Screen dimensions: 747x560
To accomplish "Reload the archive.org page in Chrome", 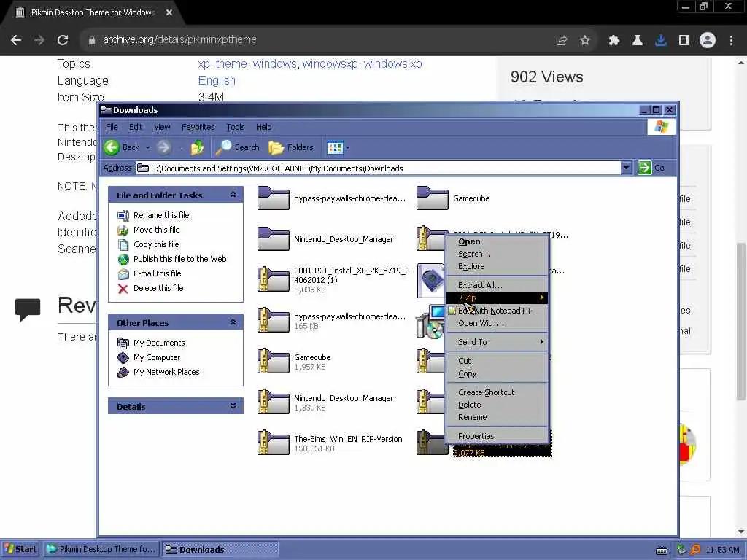I will pyautogui.click(x=63, y=40).
